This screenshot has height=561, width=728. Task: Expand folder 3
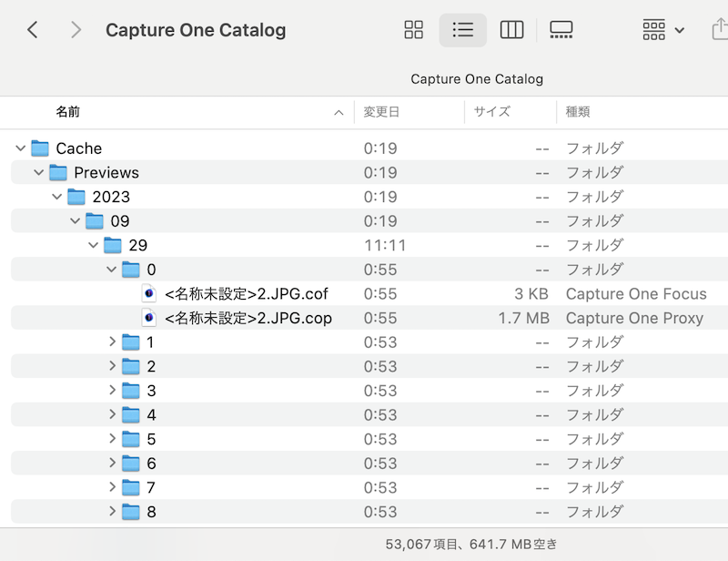(112, 390)
